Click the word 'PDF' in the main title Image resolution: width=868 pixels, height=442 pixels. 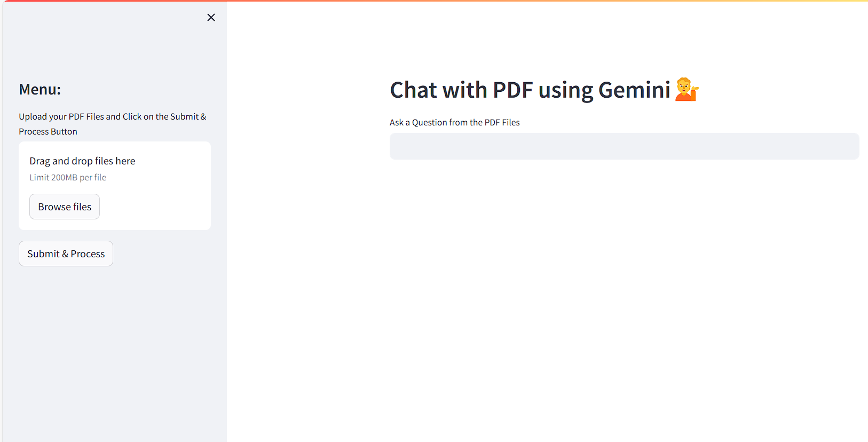(512, 90)
